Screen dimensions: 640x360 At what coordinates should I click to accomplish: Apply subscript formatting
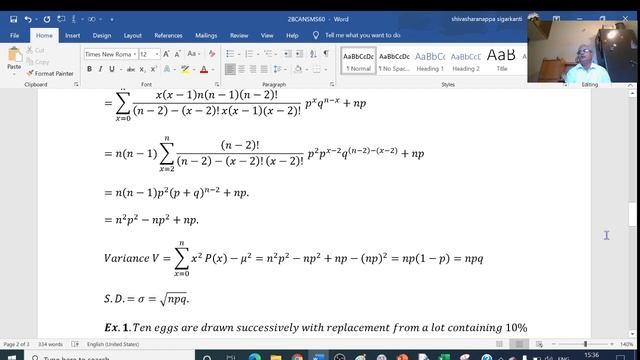[142, 70]
